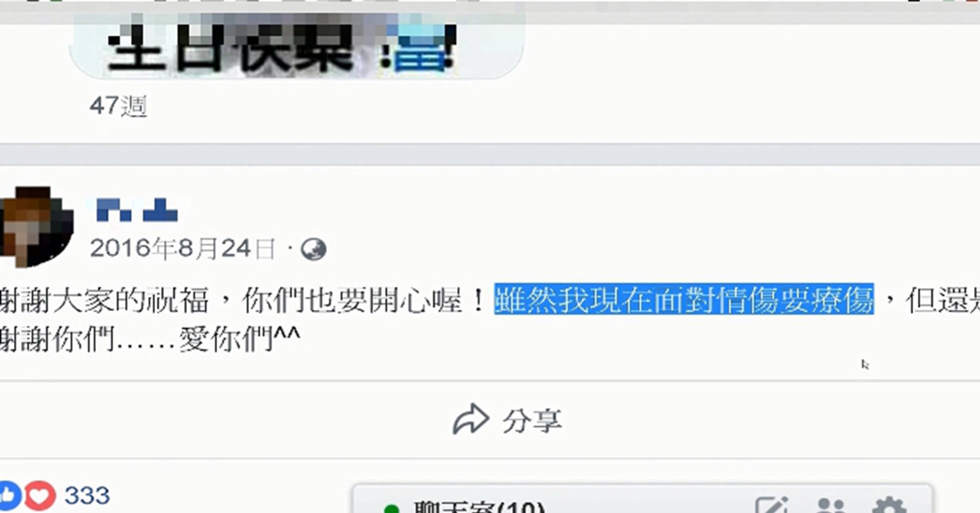Open the 2016年8月24日 post date link

coord(183,248)
